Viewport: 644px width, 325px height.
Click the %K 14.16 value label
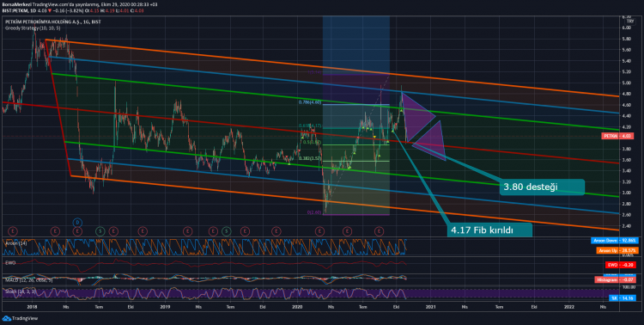click(623, 298)
